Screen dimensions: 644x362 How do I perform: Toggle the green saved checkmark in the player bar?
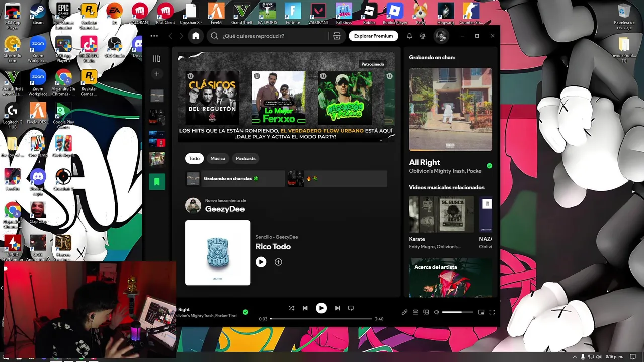coord(245,312)
